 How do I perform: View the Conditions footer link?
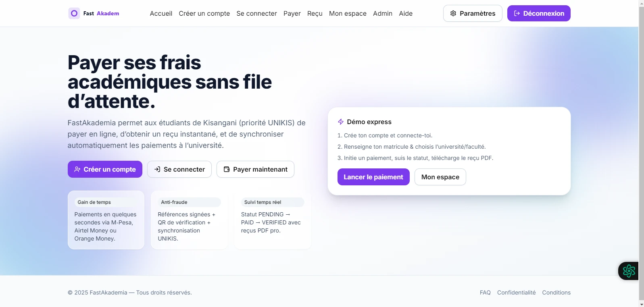click(556, 292)
